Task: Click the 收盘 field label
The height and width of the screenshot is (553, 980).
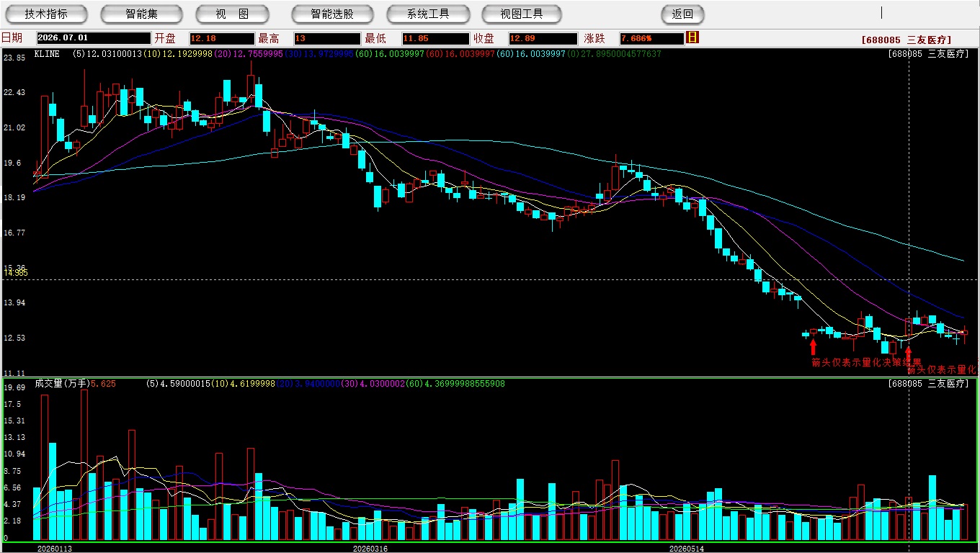Action: (484, 38)
